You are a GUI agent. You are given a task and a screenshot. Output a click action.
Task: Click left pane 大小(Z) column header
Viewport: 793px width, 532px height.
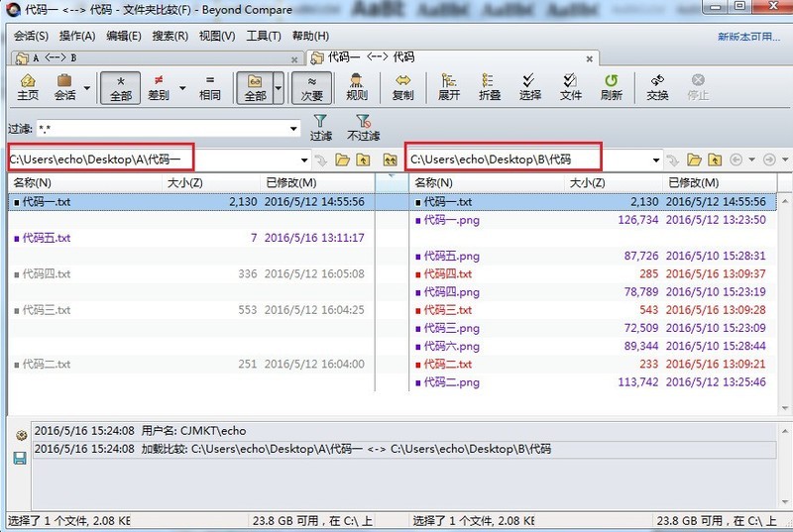[x=210, y=182]
